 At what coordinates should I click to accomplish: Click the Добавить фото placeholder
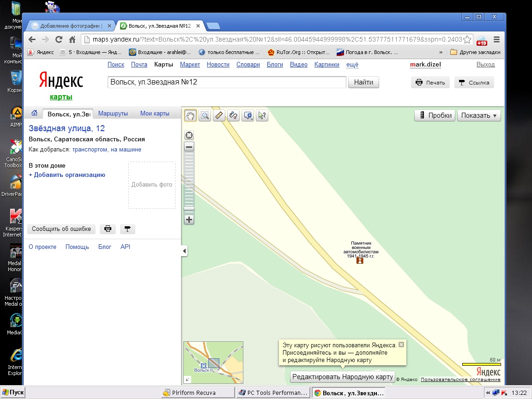[151, 185]
